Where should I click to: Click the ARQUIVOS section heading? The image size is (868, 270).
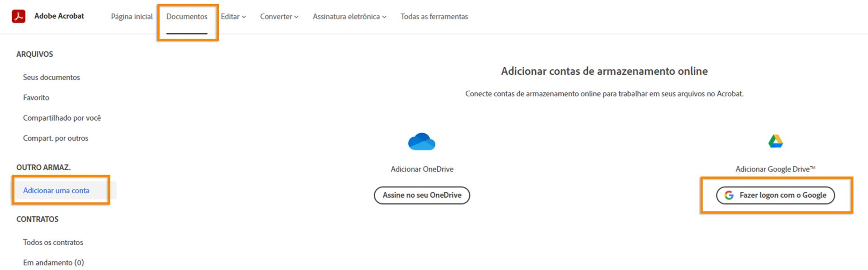pyautogui.click(x=35, y=54)
